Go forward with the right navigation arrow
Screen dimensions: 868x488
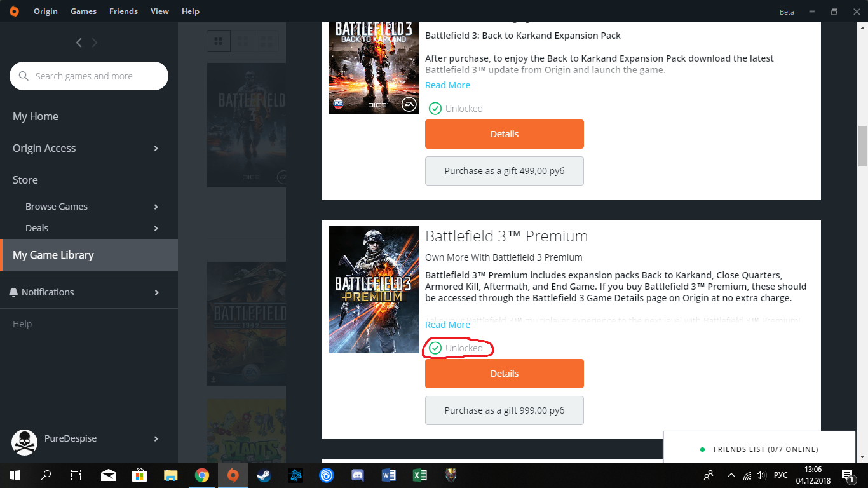click(95, 43)
